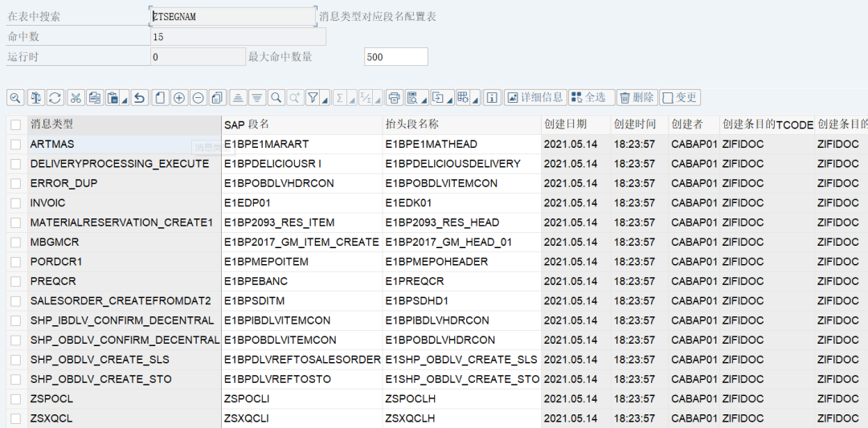Click the Copy text icon
Viewport: 868px width, 428px height.
[x=95, y=98]
